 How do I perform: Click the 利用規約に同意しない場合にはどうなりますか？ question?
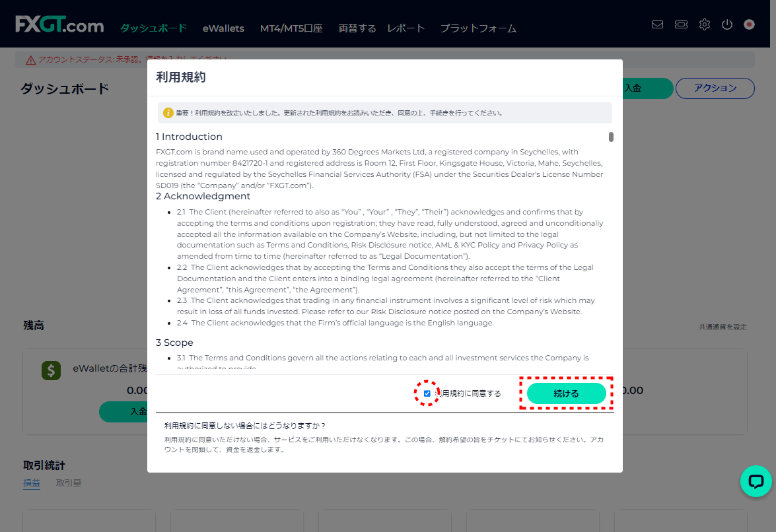pos(245,426)
